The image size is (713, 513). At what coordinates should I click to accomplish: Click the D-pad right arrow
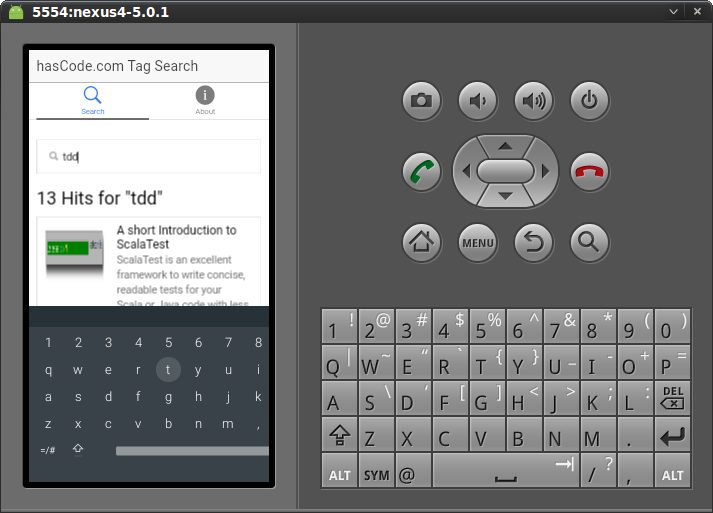point(545,171)
